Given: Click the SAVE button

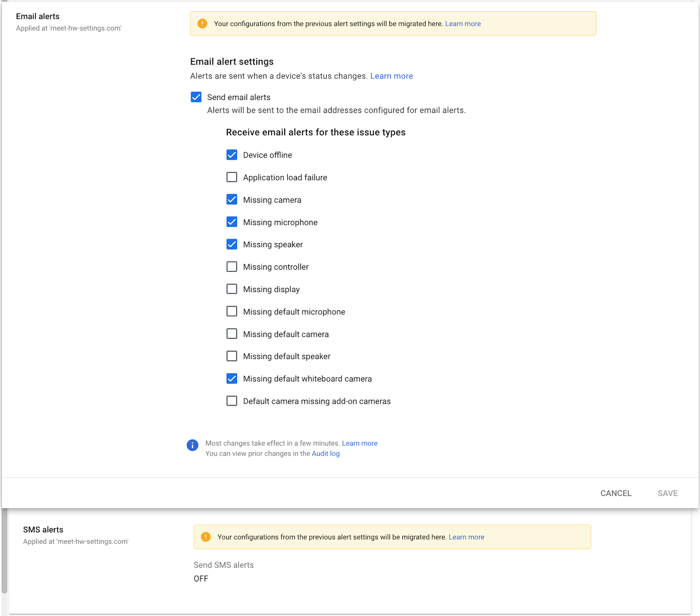Looking at the screenshot, I should (668, 493).
